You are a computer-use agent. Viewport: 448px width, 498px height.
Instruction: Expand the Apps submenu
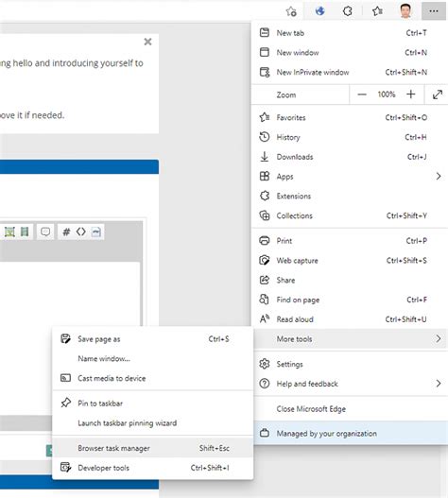(x=349, y=177)
